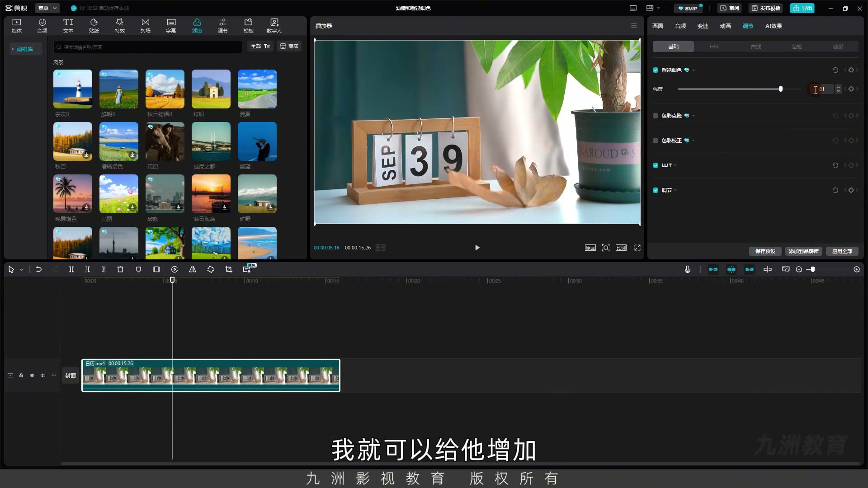The height and width of the screenshot is (488, 868).
Task: Click the 发布模板 button
Action: pyautogui.click(x=766, y=8)
